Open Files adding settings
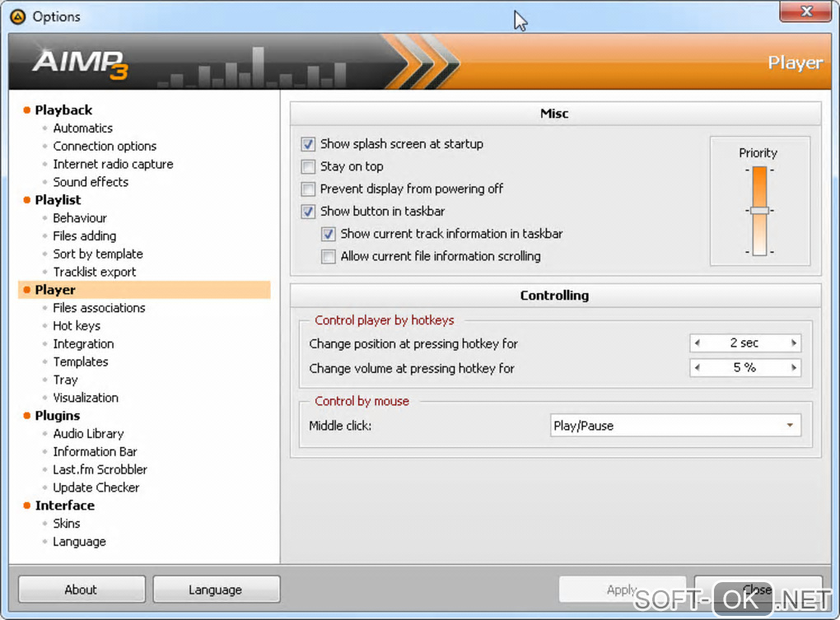The width and height of the screenshot is (840, 620). [x=84, y=236]
